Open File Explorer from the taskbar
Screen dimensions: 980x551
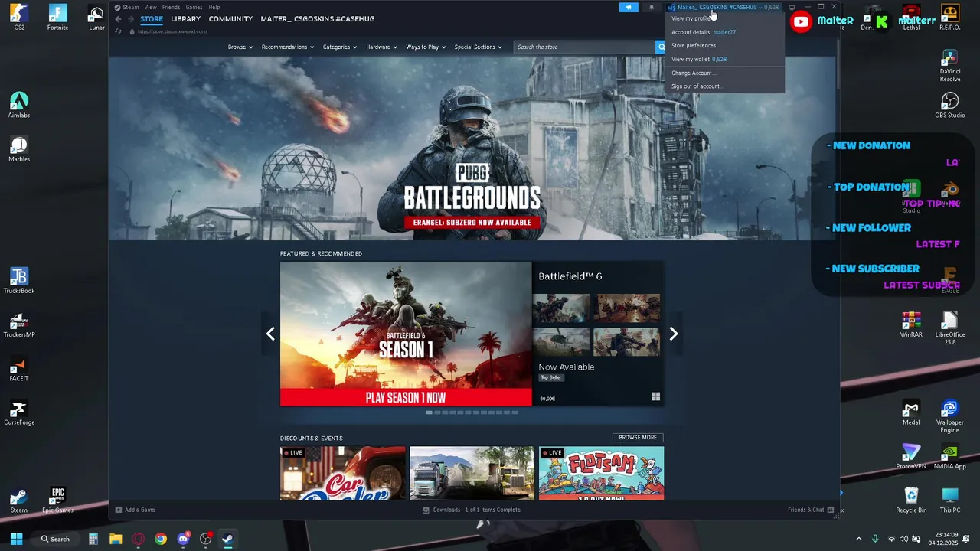tap(116, 539)
